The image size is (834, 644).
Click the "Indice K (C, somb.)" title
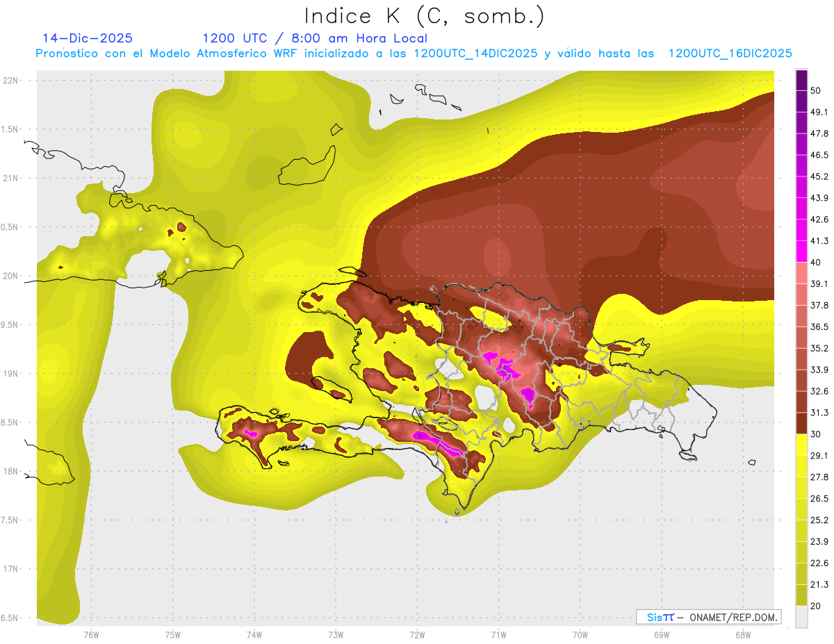425,16
